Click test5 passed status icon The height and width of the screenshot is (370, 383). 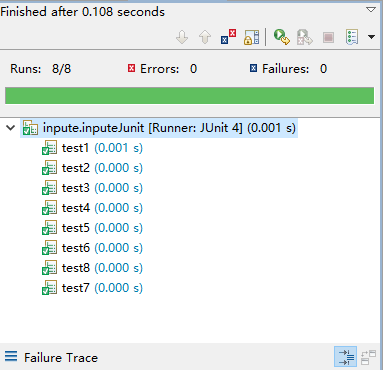click(x=49, y=228)
